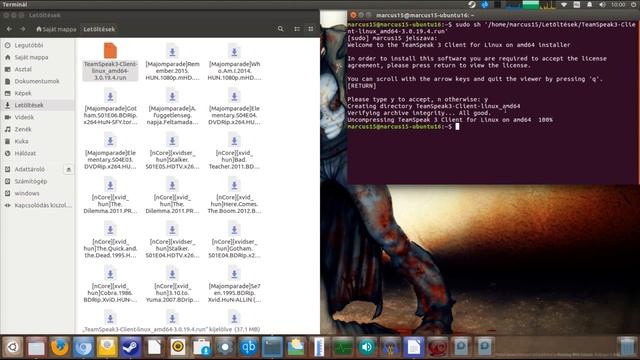Open the notification bell indicator
Viewport: 640px width, 360px height.
[x=589, y=4]
